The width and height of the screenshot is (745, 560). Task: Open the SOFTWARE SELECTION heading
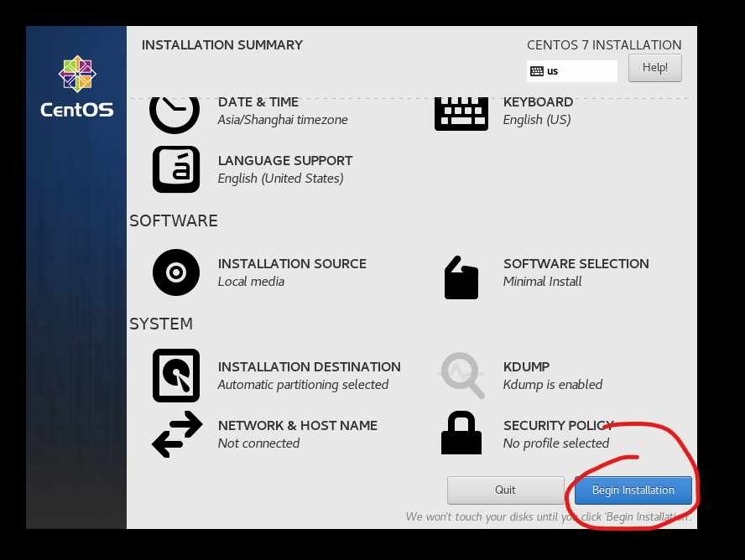coord(576,264)
